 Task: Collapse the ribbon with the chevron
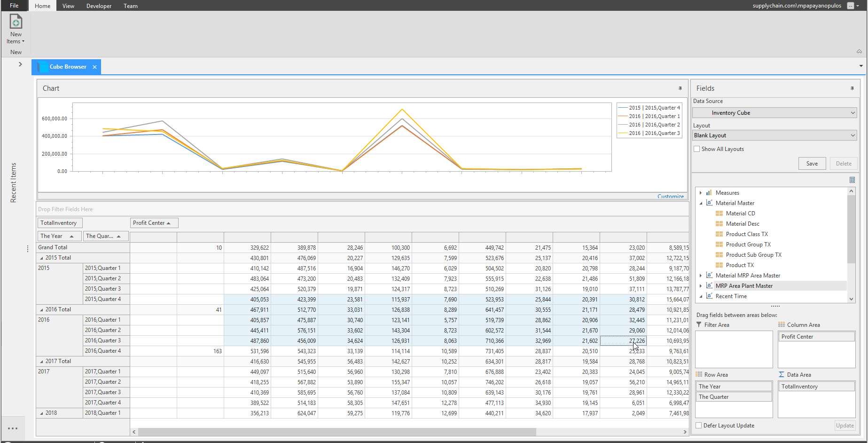[x=859, y=52]
